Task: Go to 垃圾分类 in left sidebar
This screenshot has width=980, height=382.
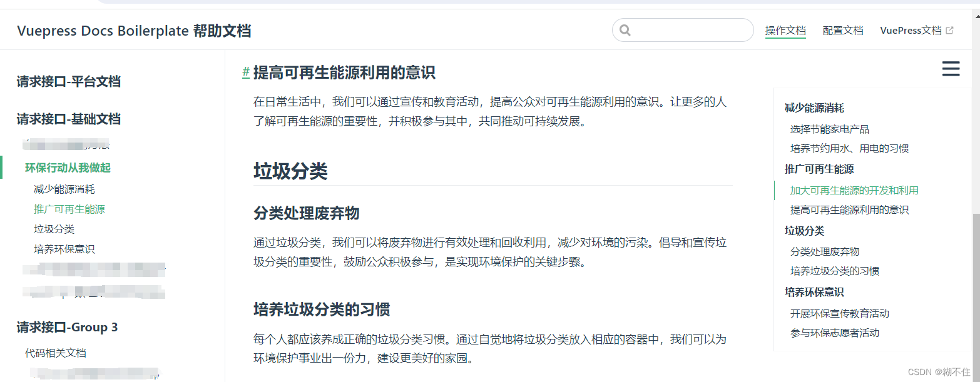Action: click(54, 229)
